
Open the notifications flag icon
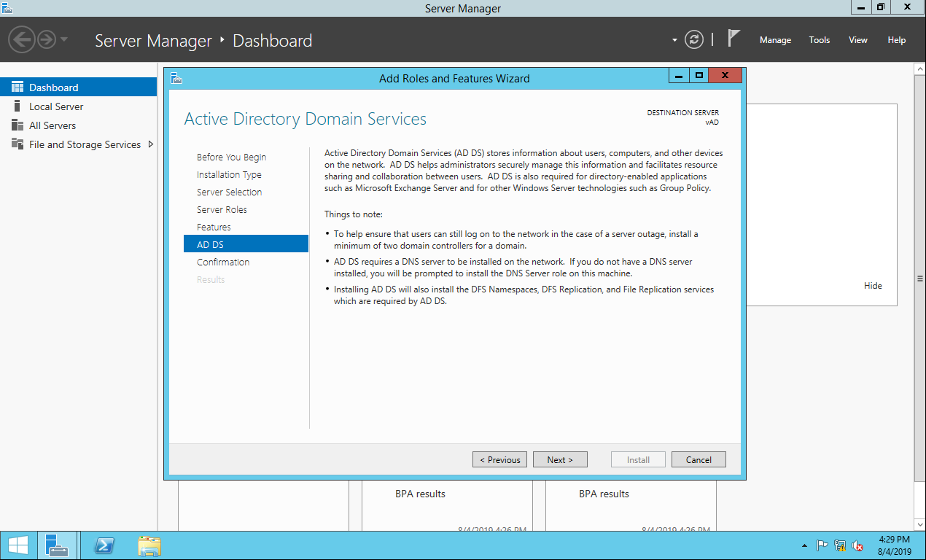click(734, 39)
